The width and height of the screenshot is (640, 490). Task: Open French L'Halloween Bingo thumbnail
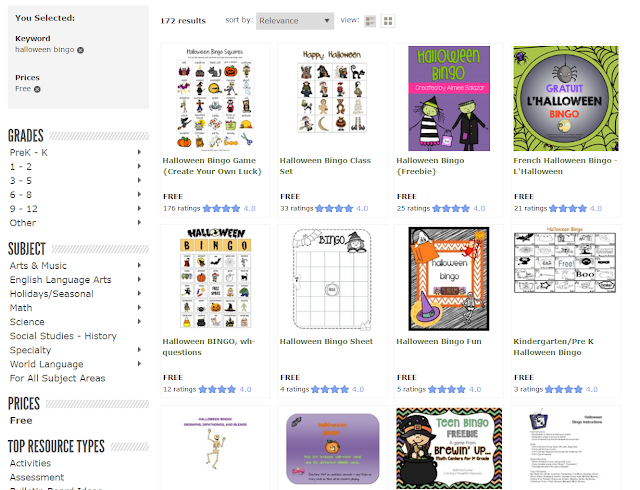click(566, 98)
